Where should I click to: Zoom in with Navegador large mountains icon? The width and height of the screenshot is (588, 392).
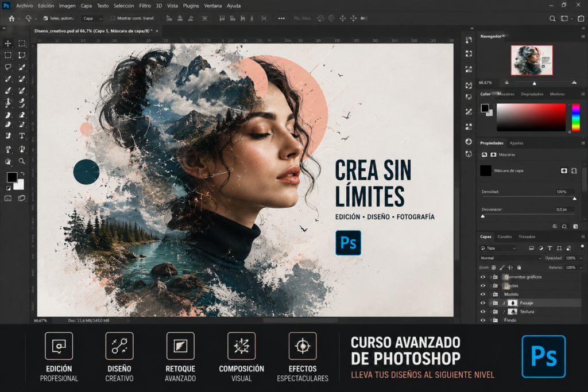pos(574,83)
